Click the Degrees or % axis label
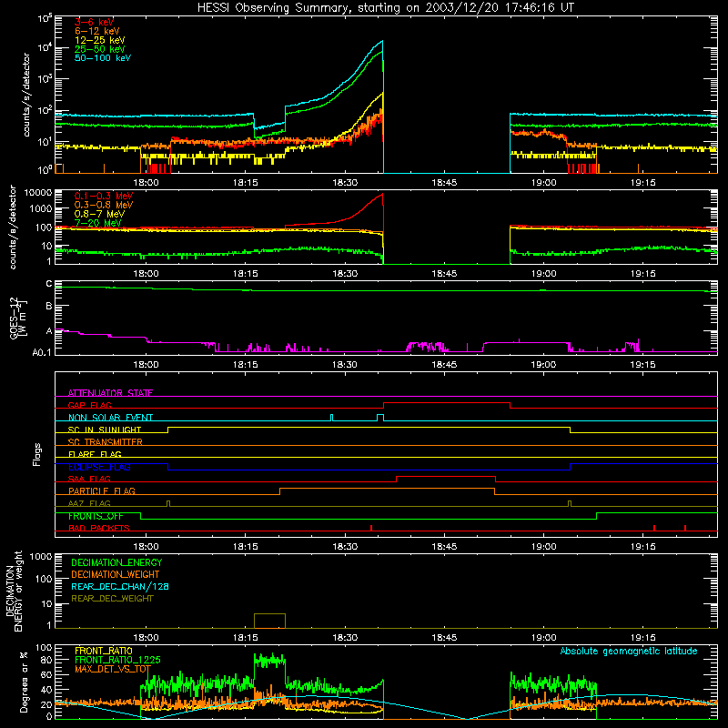Viewport: 728px width, 728px height. click(24, 682)
